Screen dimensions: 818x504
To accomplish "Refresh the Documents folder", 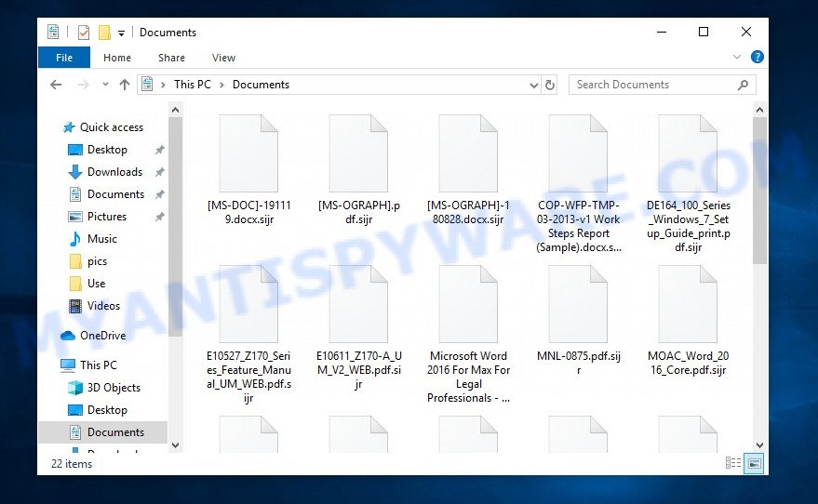I will tap(550, 85).
